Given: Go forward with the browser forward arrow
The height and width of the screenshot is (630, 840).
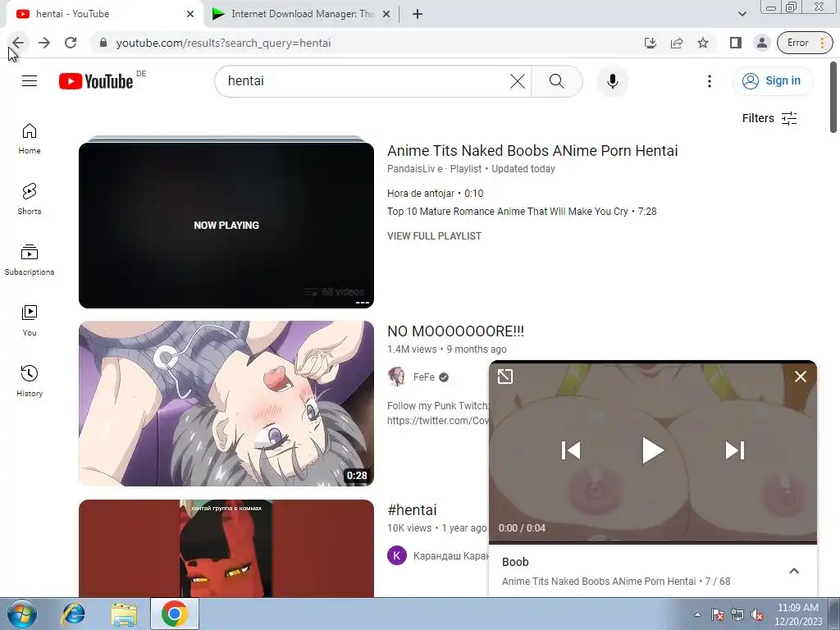Looking at the screenshot, I should tap(44, 43).
